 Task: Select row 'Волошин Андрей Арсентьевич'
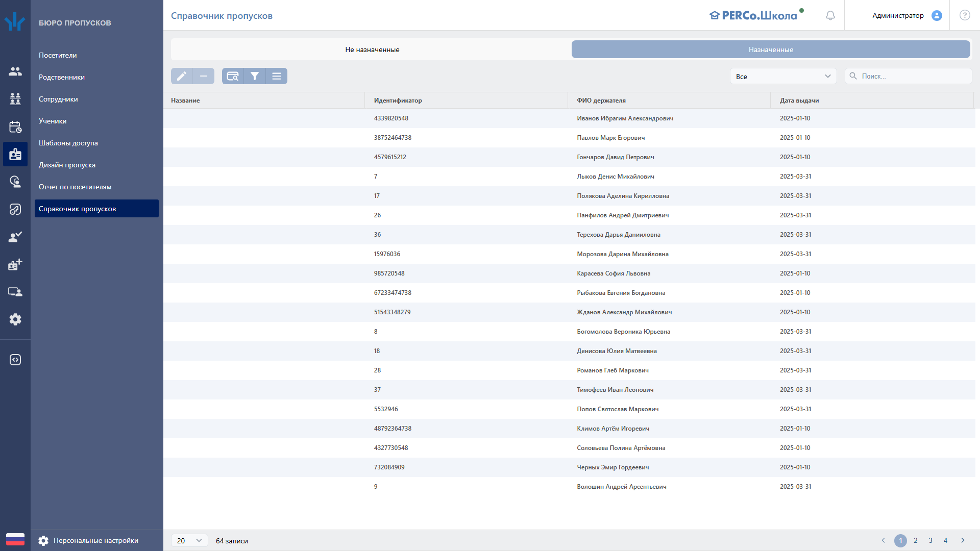coord(569,487)
